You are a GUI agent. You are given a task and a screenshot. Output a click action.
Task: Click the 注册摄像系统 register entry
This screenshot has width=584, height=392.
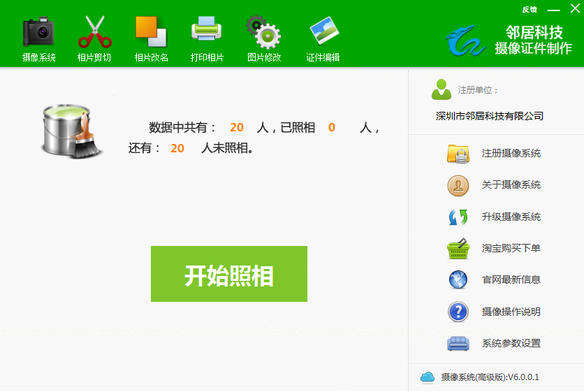click(x=511, y=154)
